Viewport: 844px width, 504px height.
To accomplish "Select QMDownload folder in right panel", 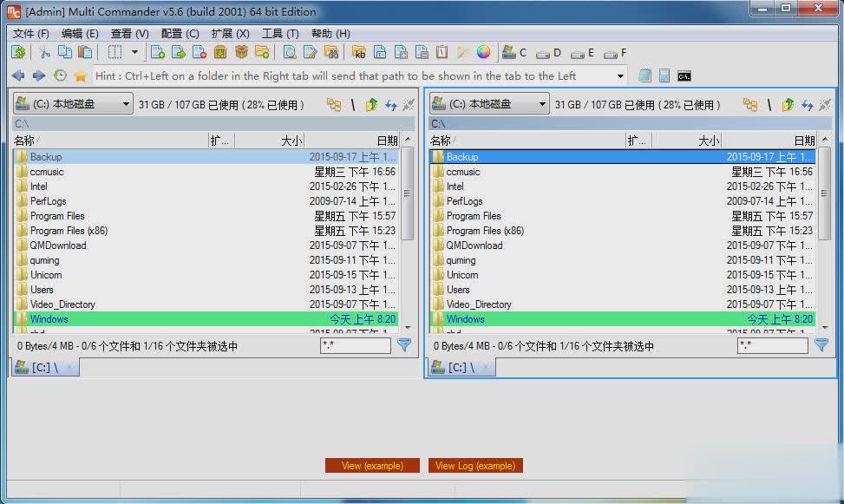I will coord(623,245).
